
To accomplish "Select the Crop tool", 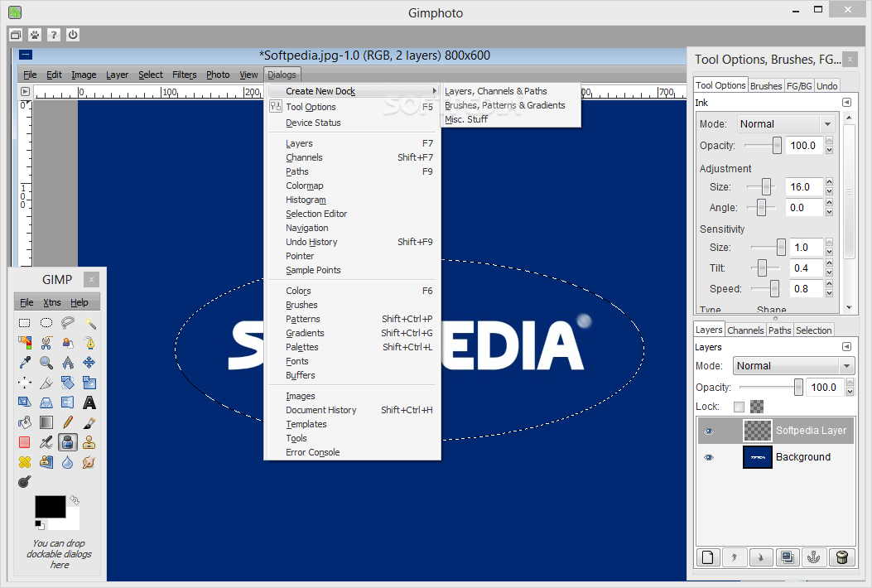I will coord(46,383).
